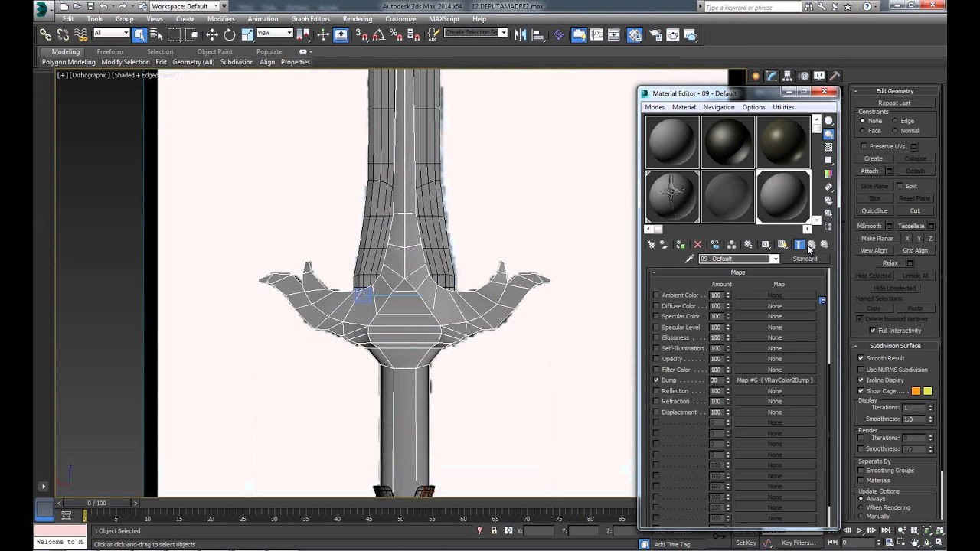Click Reset Map/Mtl red X icon
Viewport: 980px width, 551px height.
pos(697,245)
